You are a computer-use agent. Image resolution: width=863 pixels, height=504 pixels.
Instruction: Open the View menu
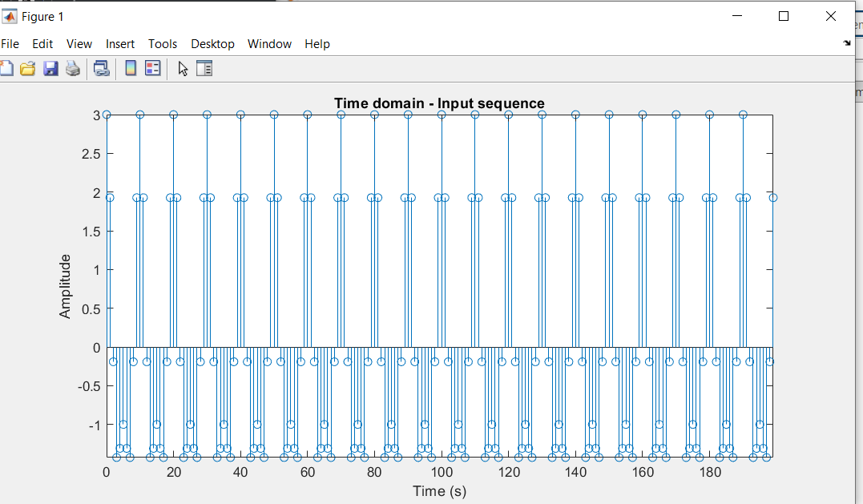(79, 44)
